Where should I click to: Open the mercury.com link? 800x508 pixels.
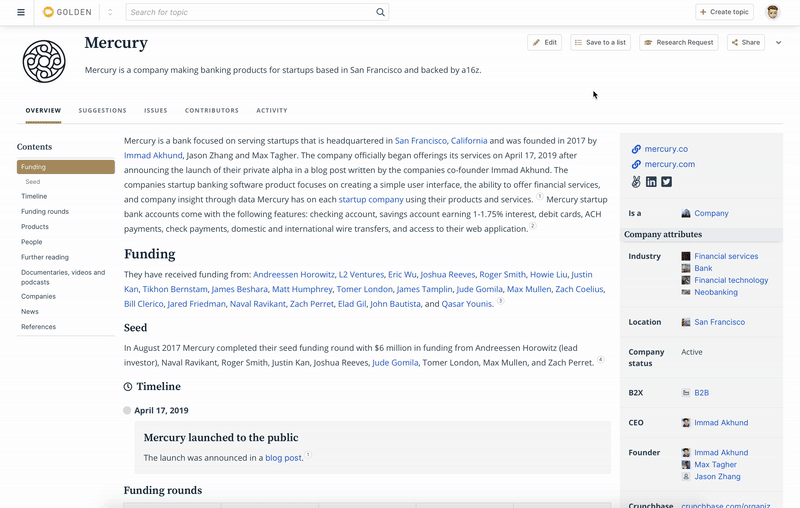[669, 164]
